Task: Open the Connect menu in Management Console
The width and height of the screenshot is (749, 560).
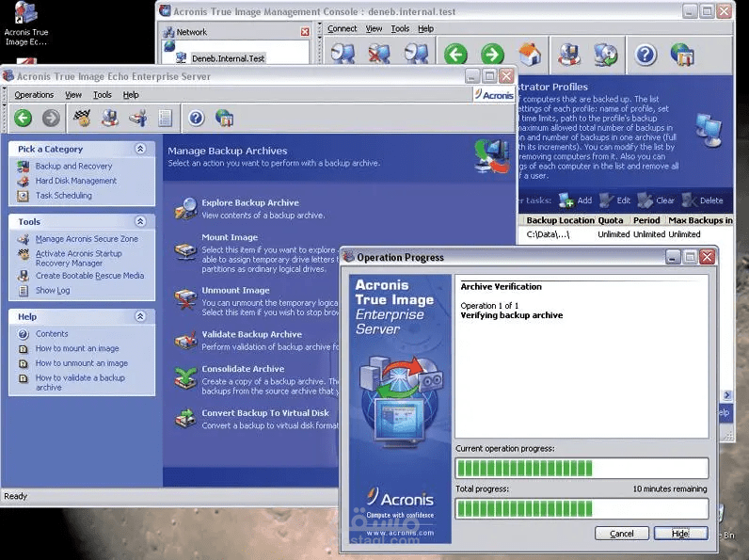Action: coord(342,28)
